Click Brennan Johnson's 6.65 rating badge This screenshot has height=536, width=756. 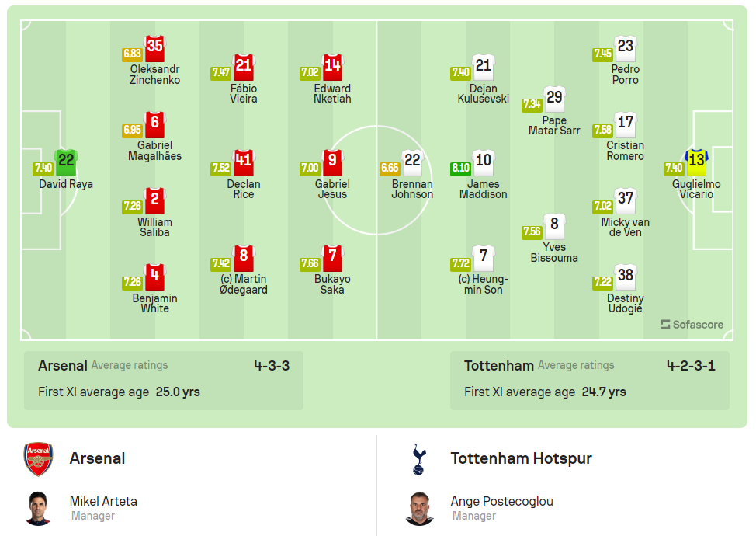pyautogui.click(x=390, y=169)
